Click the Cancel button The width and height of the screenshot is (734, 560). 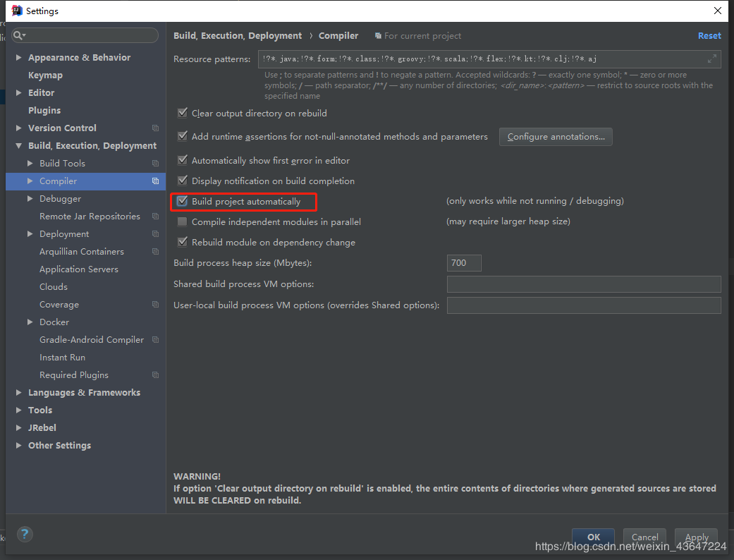point(644,537)
